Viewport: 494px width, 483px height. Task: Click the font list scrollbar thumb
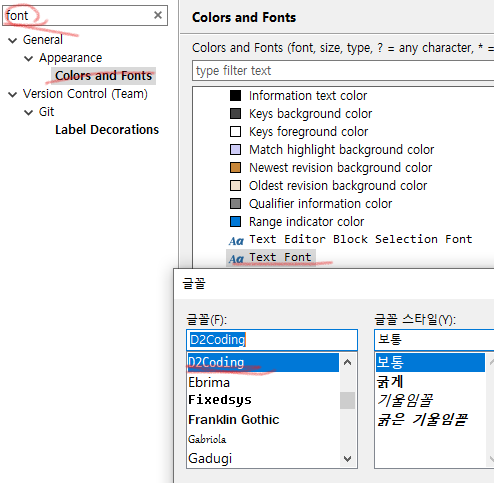pyautogui.click(x=347, y=400)
